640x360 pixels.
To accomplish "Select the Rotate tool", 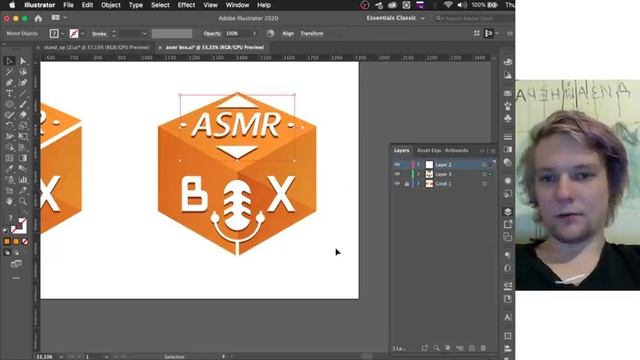I will [9, 125].
